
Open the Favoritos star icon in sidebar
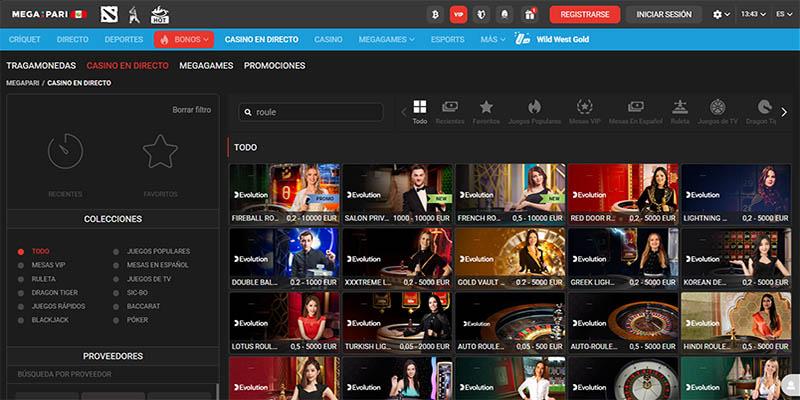(160, 152)
